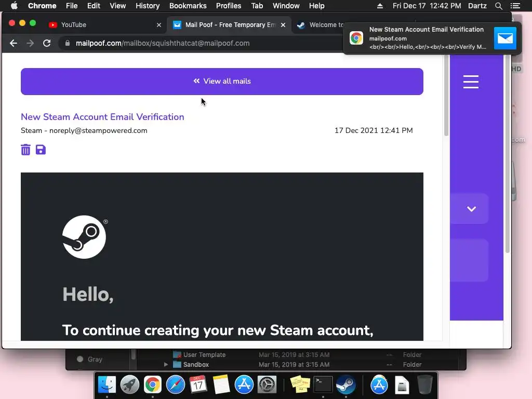Open the New Steam Account Email Verification subject link
This screenshot has width=532, height=399.
pyautogui.click(x=102, y=117)
